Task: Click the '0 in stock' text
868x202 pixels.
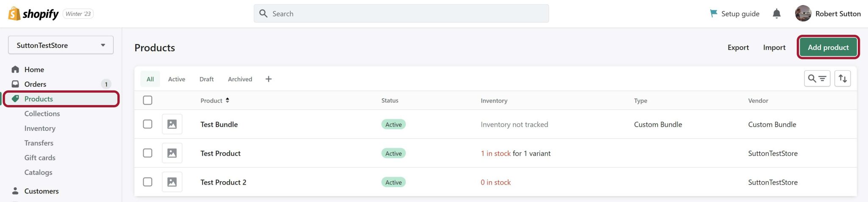Action: (495, 182)
